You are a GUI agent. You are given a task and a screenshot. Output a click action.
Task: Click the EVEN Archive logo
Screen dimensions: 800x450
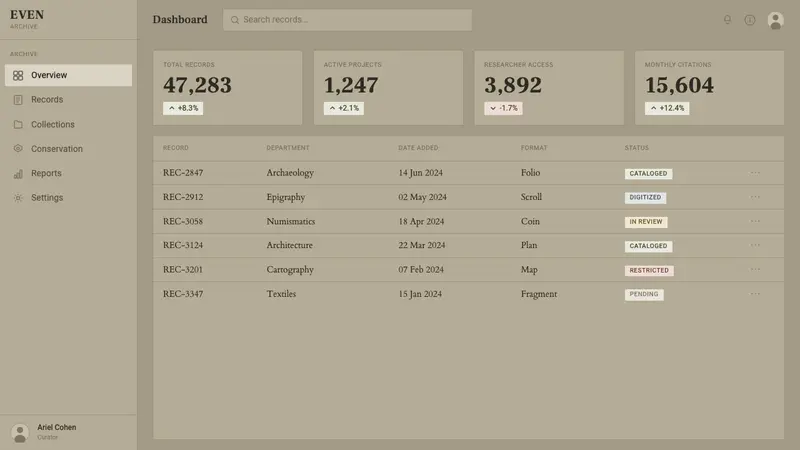(x=27, y=19)
